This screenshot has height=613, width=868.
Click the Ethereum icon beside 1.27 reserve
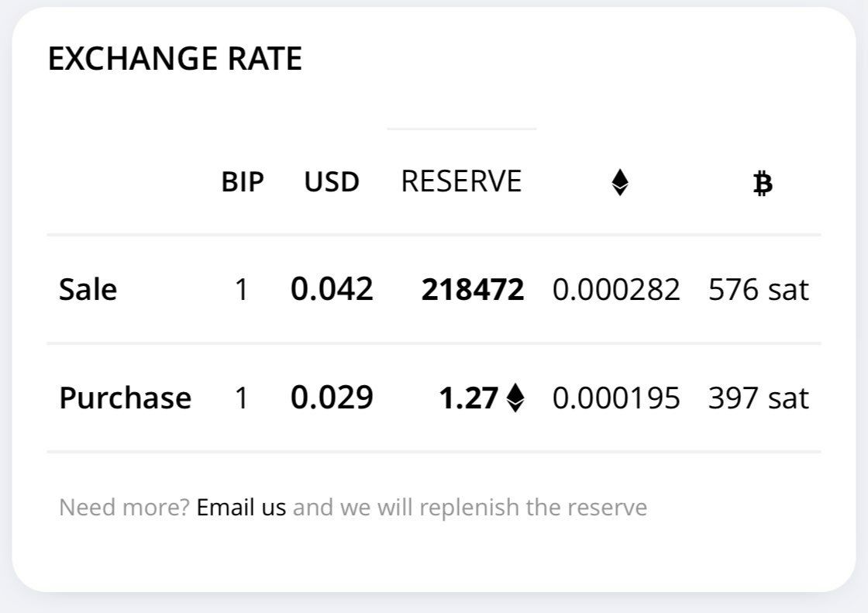tap(515, 398)
